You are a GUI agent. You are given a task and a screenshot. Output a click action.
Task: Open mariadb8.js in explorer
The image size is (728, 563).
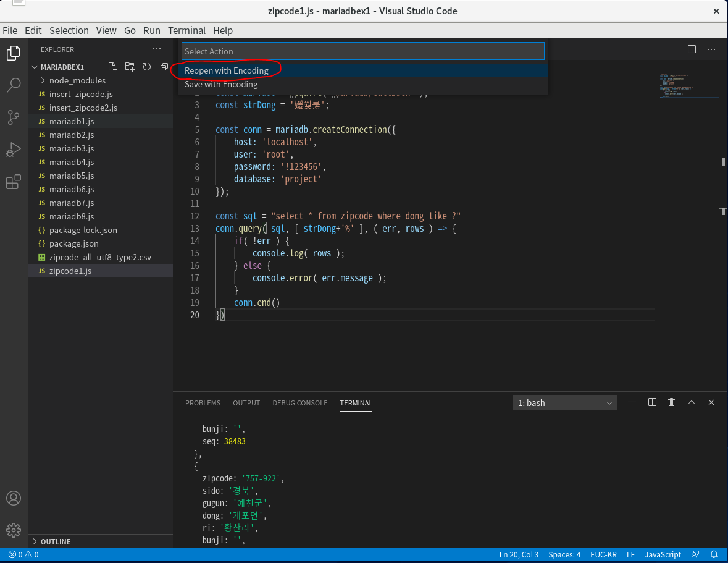101,216
